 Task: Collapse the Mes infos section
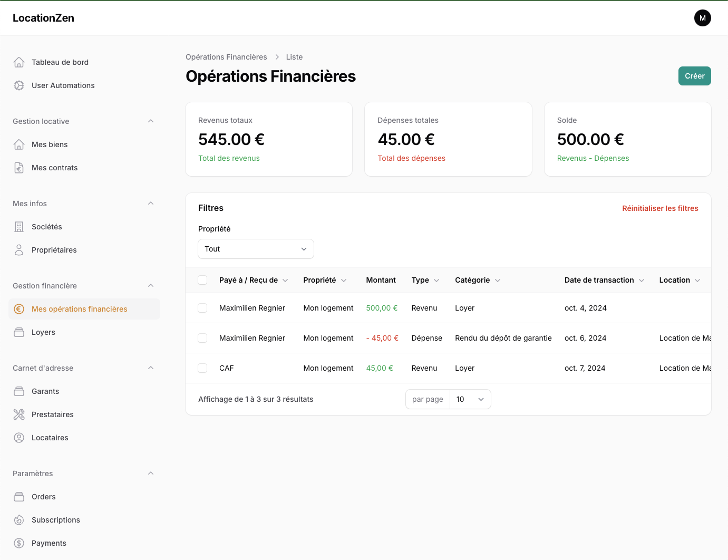(151, 204)
